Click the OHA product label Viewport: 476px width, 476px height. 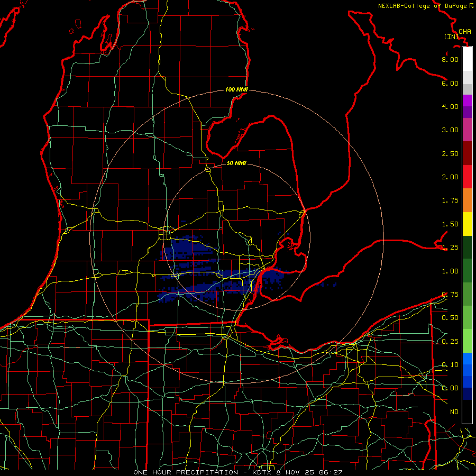pyautogui.click(x=465, y=31)
